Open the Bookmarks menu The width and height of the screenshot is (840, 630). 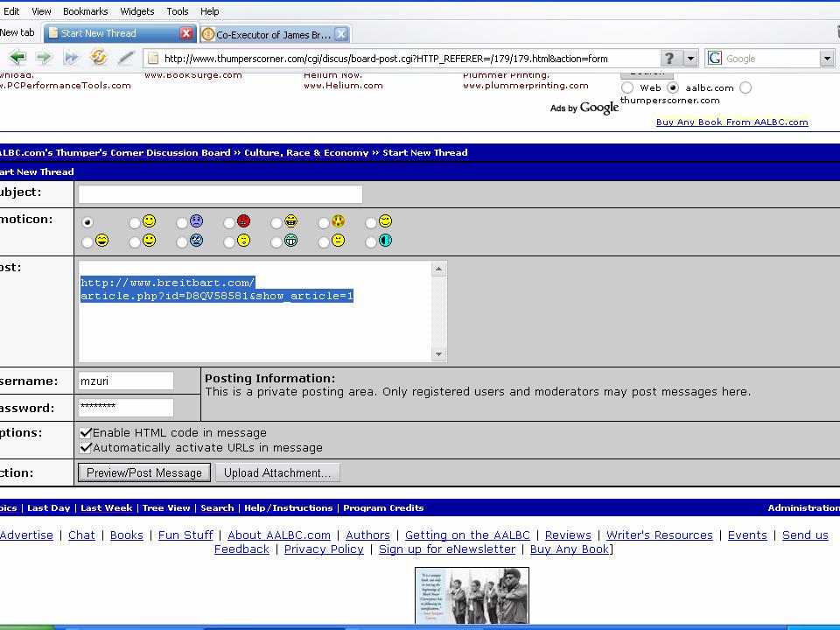click(85, 11)
